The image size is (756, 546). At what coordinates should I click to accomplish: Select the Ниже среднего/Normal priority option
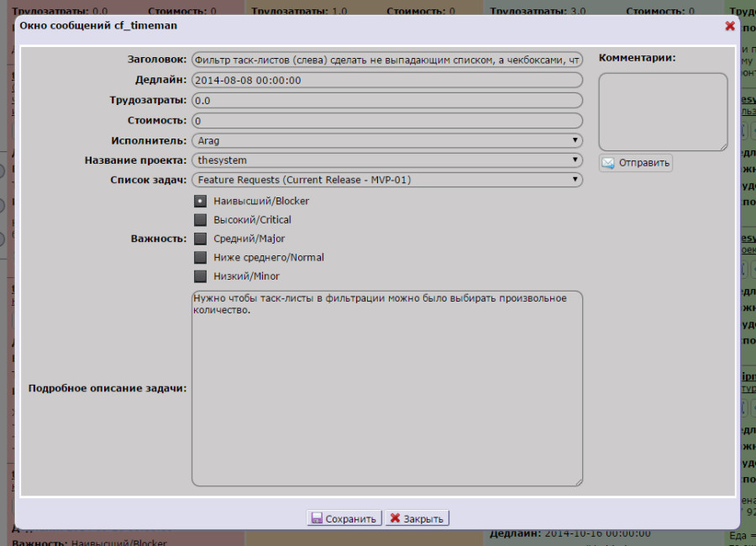[x=200, y=258]
